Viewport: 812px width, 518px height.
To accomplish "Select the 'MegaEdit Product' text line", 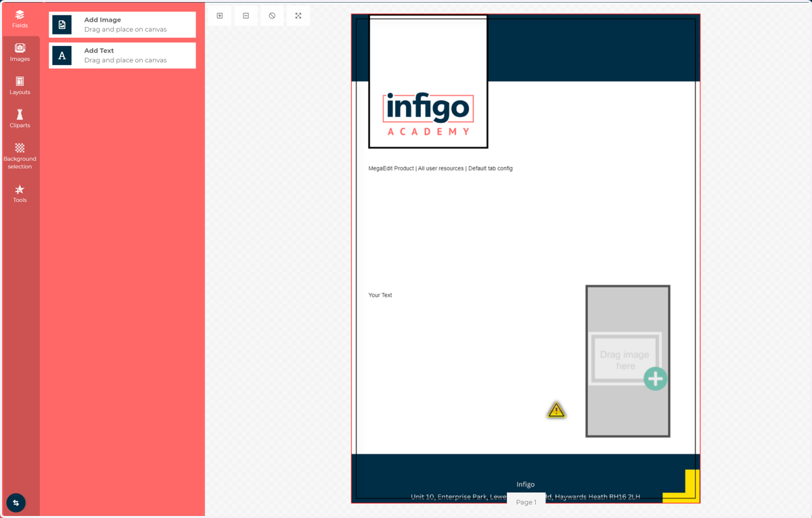I will pyautogui.click(x=441, y=168).
